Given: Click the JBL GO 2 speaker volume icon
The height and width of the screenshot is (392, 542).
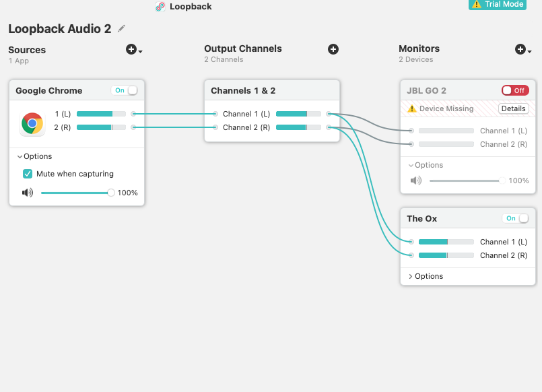Looking at the screenshot, I should tap(416, 181).
